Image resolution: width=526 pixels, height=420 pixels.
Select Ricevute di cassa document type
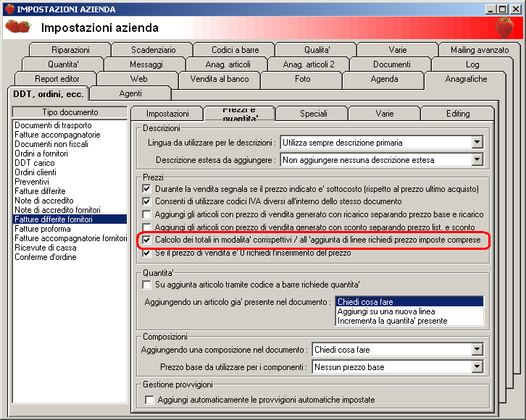click(x=46, y=248)
